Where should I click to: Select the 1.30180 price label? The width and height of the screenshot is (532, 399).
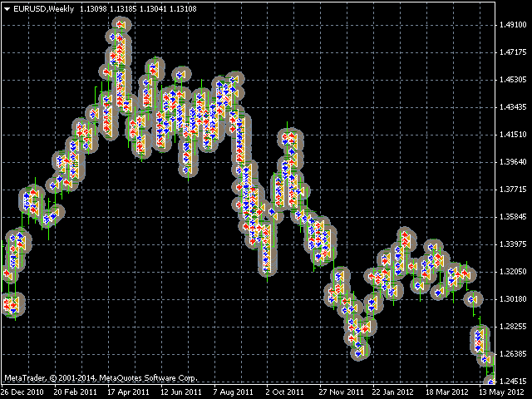point(513,299)
